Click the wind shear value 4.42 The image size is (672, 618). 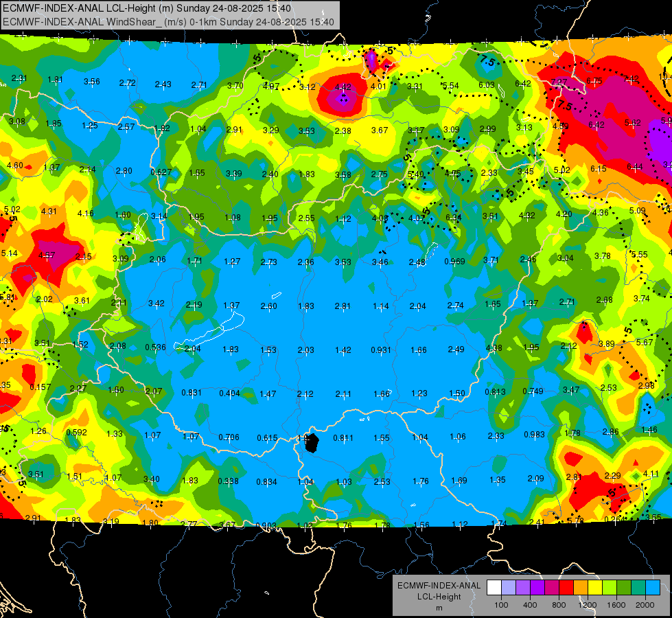coord(343,87)
